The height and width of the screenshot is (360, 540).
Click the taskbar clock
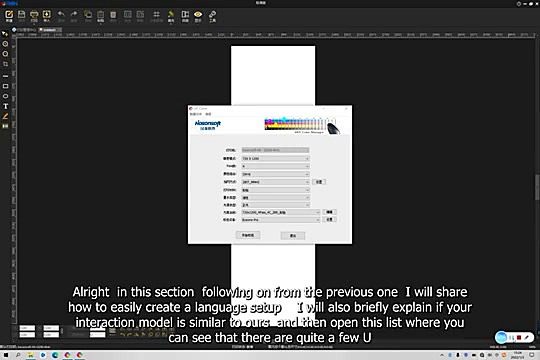[517, 355]
